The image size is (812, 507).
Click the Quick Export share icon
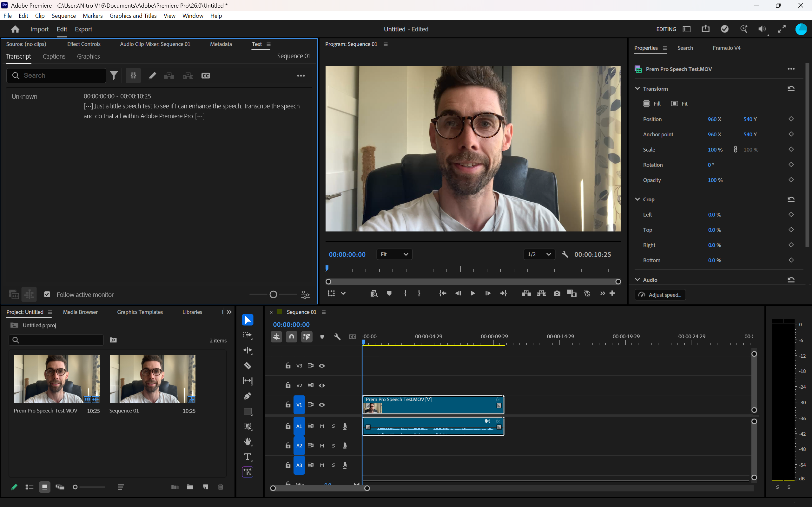click(x=706, y=29)
